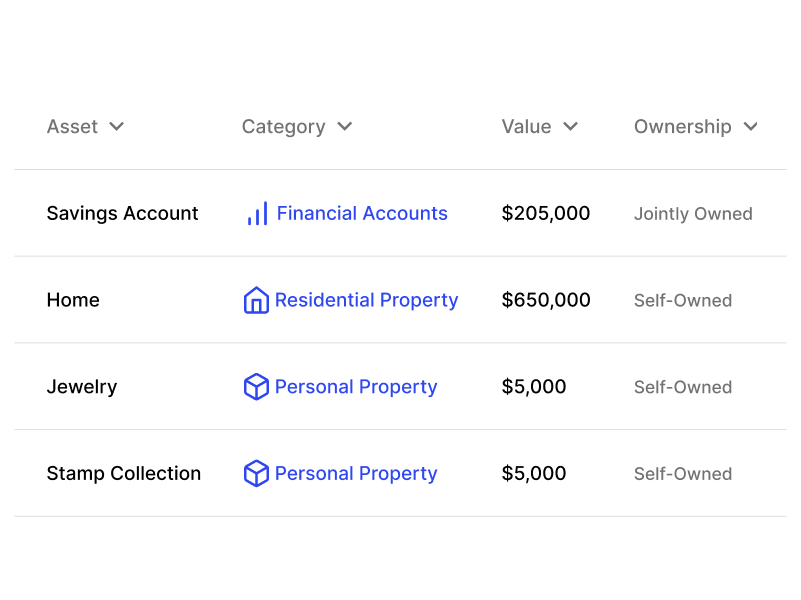The image size is (801, 600).
Task: Click the cube icon in the Jewelry row
Action: (256, 387)
